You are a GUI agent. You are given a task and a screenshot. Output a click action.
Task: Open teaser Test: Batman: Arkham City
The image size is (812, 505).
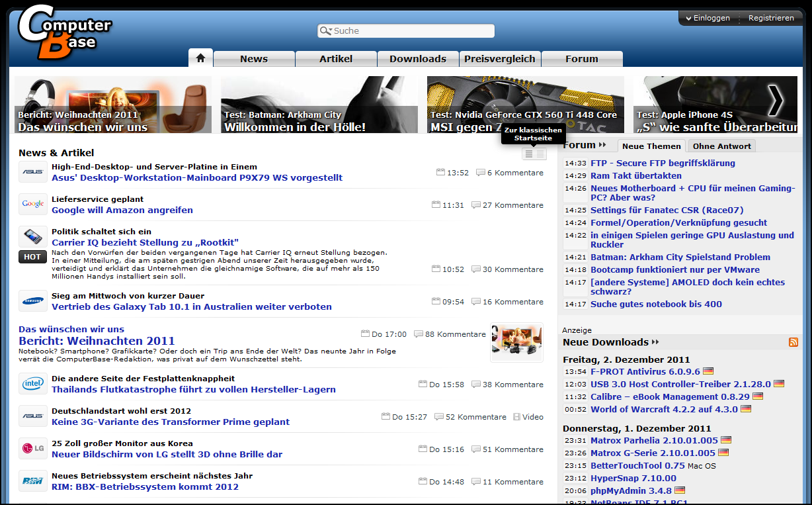coord(319,105)
